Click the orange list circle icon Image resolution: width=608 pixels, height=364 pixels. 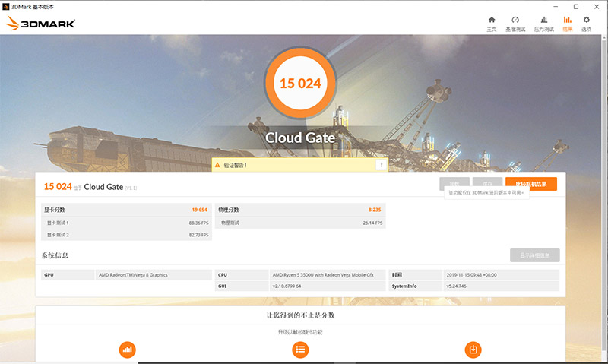click(x=300, y=350)
